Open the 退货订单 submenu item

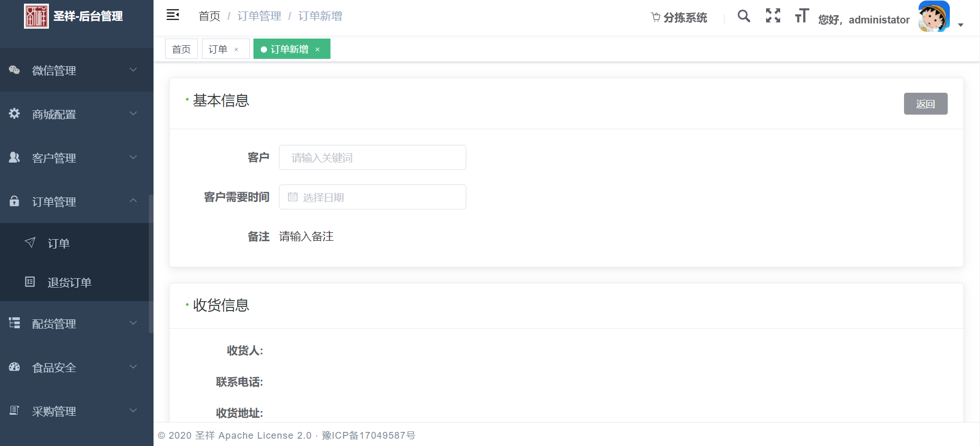tap(77, 282)
